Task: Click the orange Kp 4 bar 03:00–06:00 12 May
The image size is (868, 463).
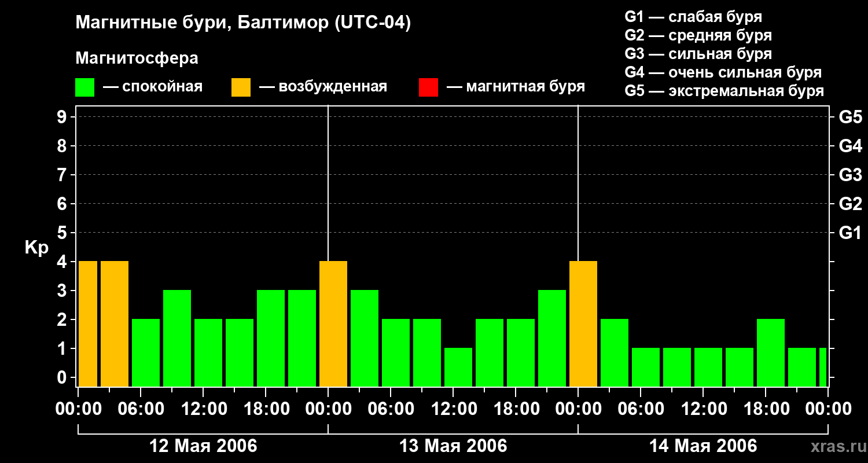Action: 115,324
